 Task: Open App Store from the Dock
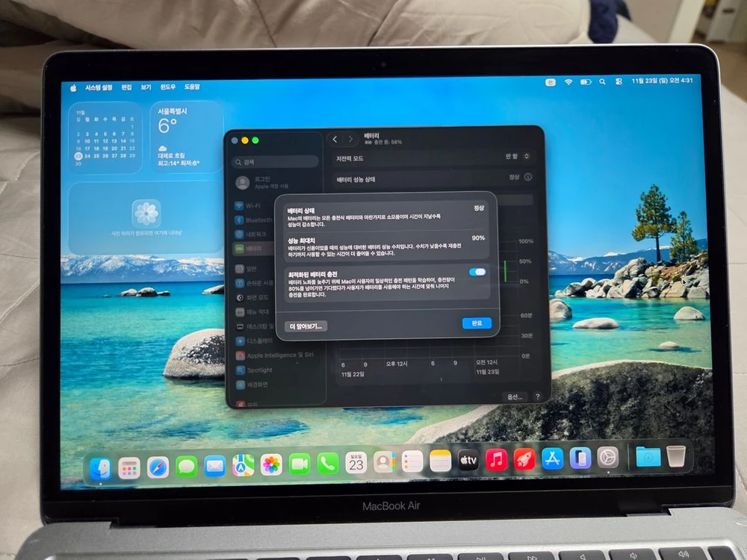click(553, 459)
